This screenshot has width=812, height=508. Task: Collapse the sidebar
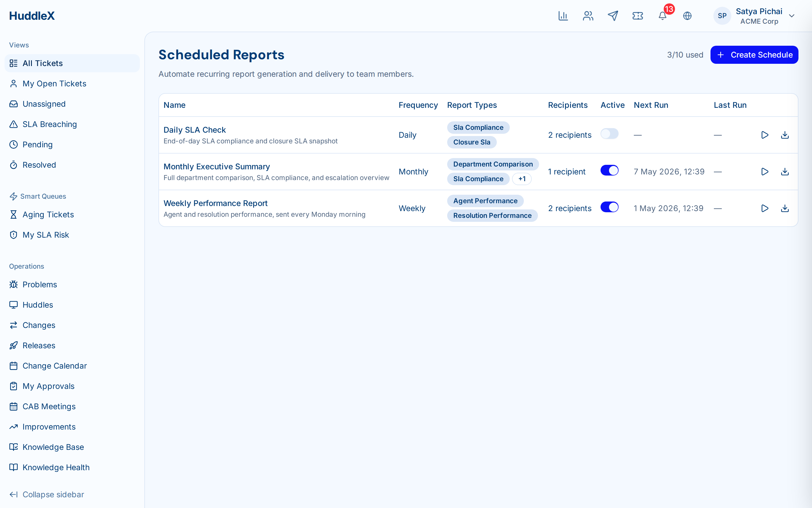click(x=47, y=494)
